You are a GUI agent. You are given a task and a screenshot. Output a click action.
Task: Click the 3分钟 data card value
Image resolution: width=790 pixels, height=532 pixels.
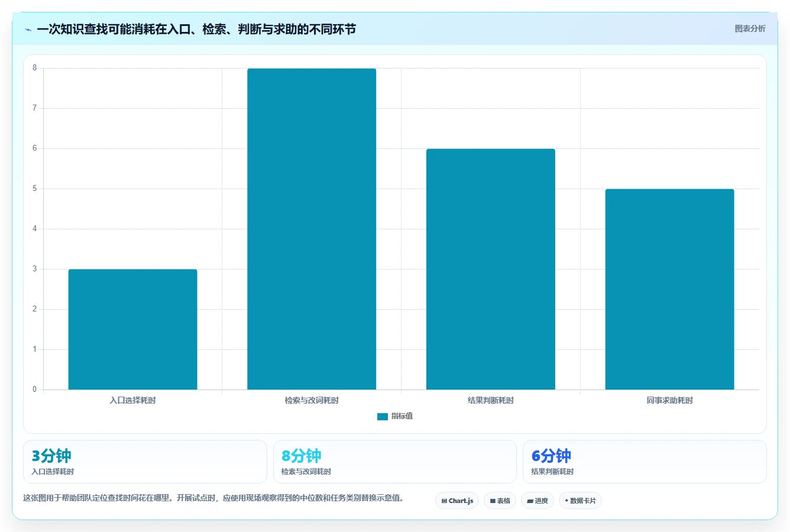point(51,456)
